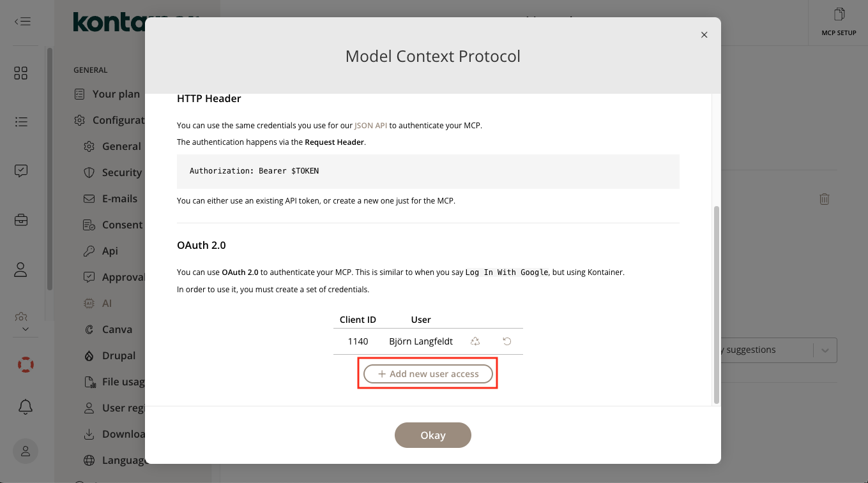868x483 pixels.
Task: Click the reset arrow icon for client 1140
Action: 507,341
